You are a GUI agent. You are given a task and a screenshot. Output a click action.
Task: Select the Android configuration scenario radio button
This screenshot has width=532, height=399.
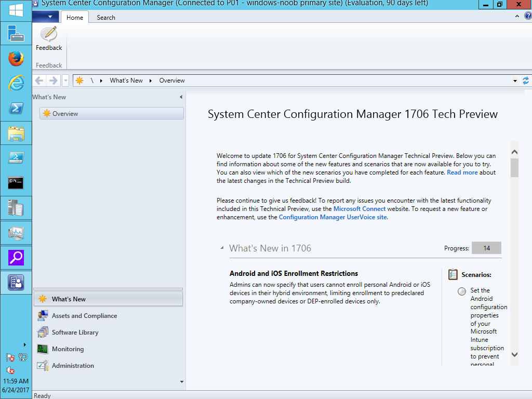(462, 291)
